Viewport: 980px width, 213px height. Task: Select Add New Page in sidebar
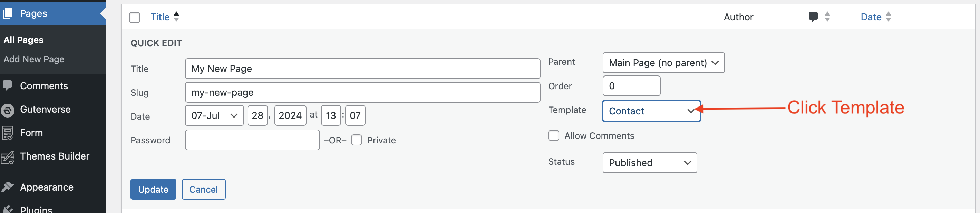(34, 59)
